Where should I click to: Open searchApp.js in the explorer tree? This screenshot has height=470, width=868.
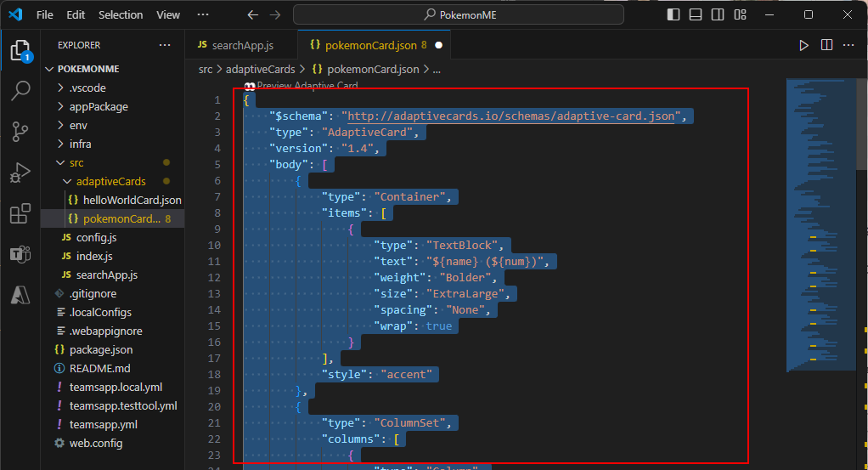pos(112,275)
